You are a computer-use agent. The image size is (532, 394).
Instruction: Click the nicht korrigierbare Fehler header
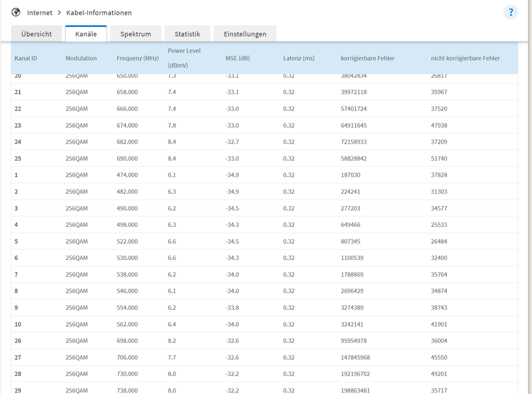click(x=465, y=58)
